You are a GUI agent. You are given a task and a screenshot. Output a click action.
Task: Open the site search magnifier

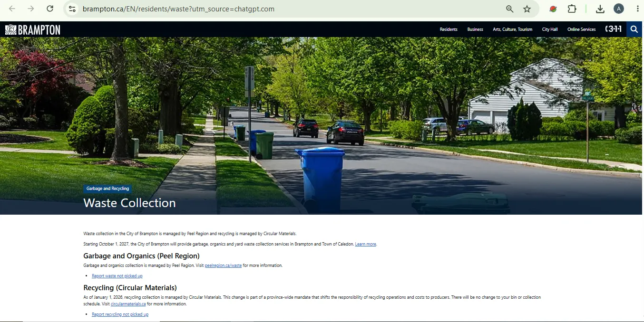(634, 29)
